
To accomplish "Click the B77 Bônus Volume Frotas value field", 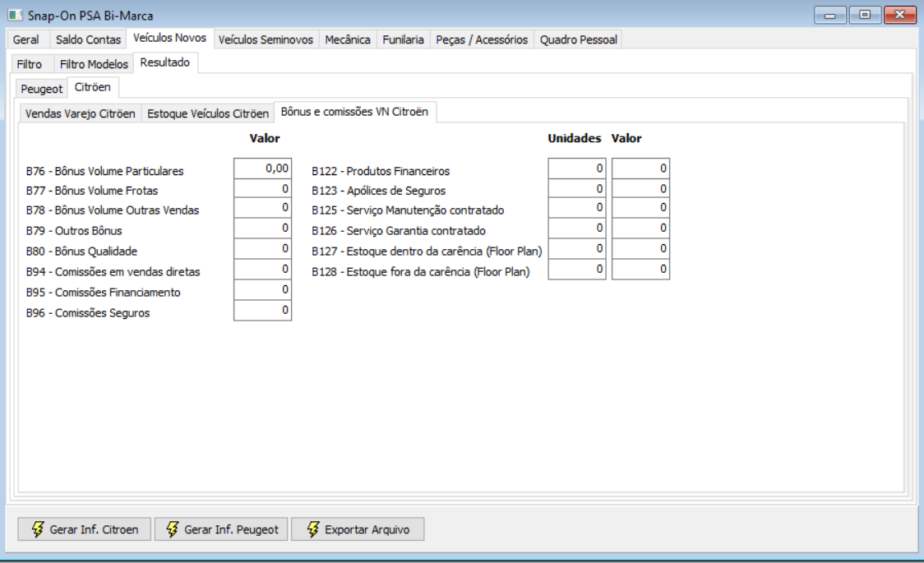I will tap(263, 188).
